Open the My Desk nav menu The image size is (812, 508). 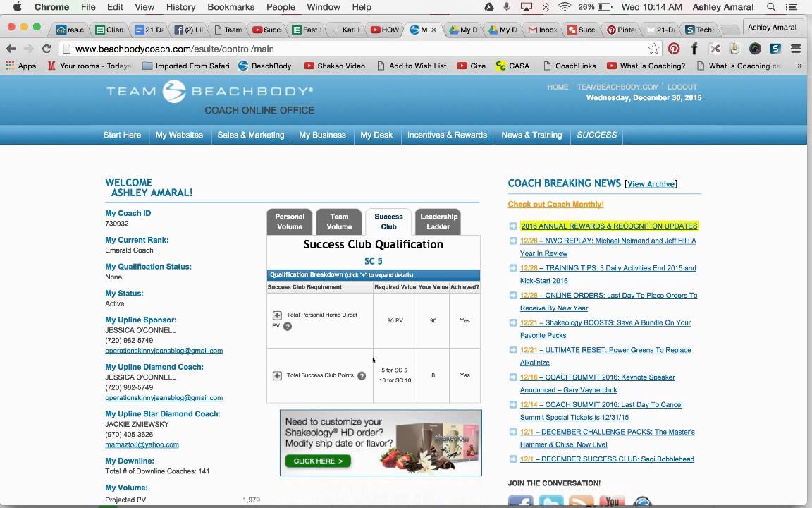pyautogui.click(x=376, y=135)
